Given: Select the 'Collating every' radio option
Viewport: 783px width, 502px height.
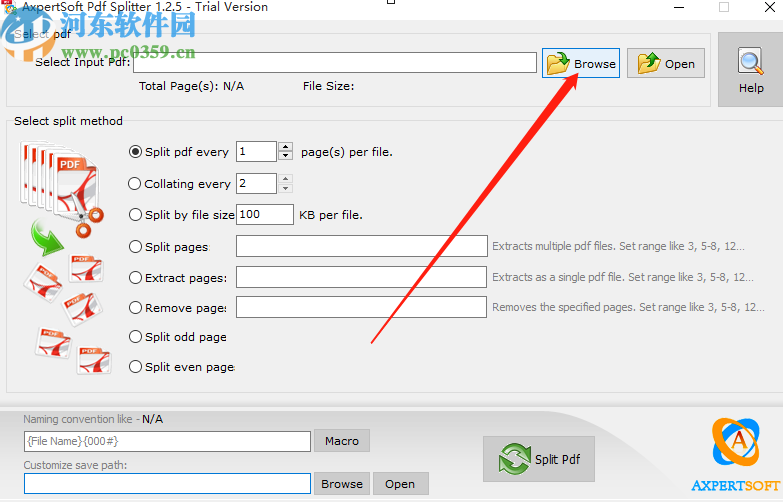Looking at the screenshot, I should click(x=135, y=184).
